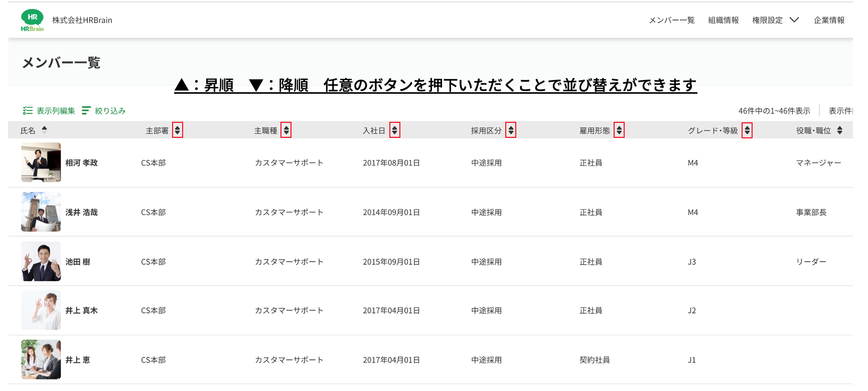Sort the 役職・職位 column with its arrows

pyautogui.click(x=840, y=130)
